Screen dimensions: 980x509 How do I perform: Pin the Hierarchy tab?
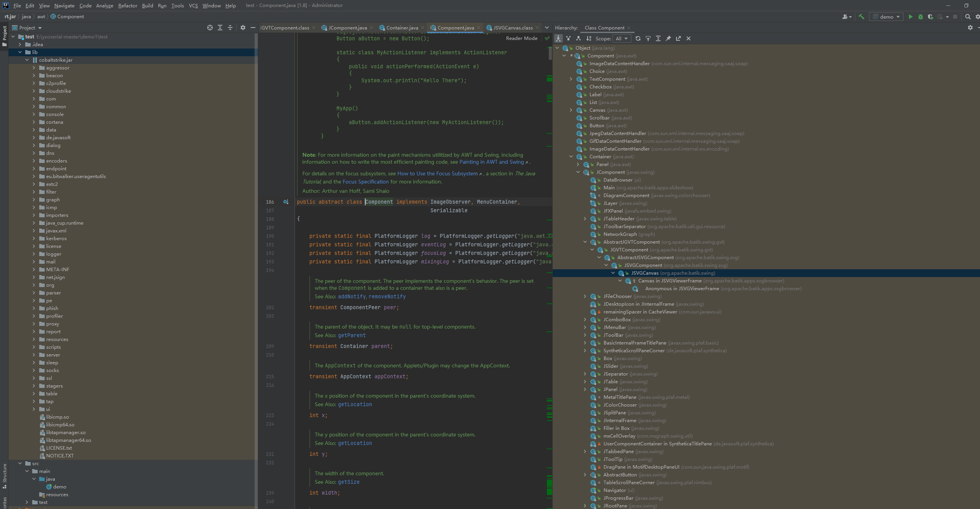[x=668, y=38]
